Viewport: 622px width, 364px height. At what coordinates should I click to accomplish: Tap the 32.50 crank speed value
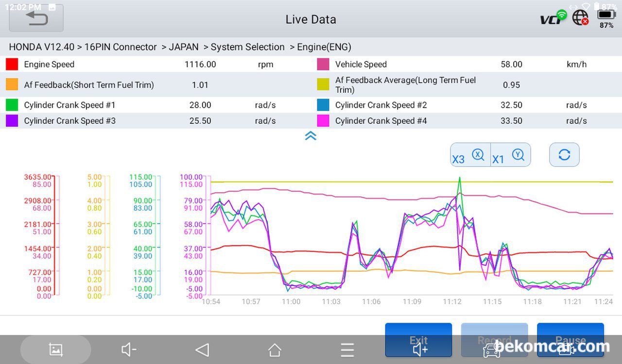[x=512, y=105]
